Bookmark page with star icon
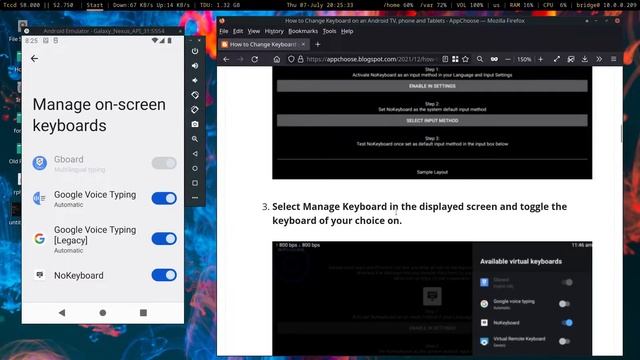The image size is (640, 360). click(465, 59)
